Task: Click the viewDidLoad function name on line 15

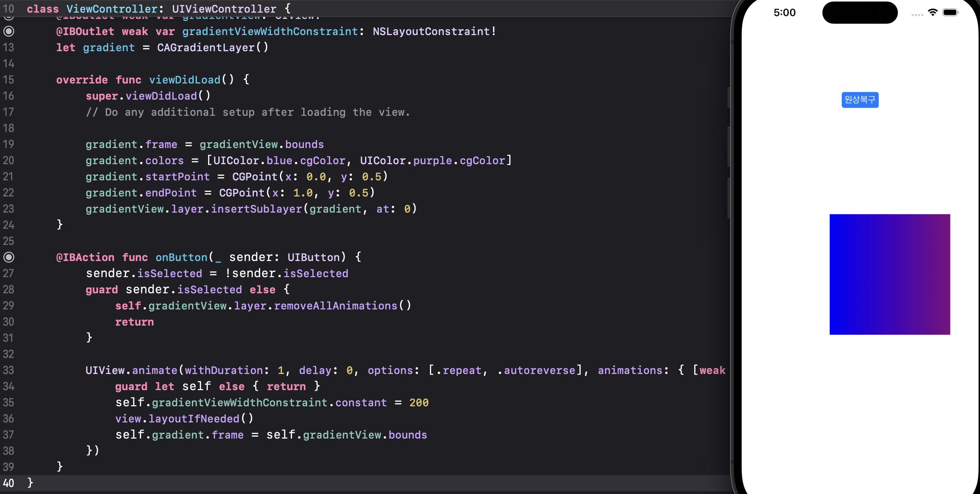Action: coord(185,80)
